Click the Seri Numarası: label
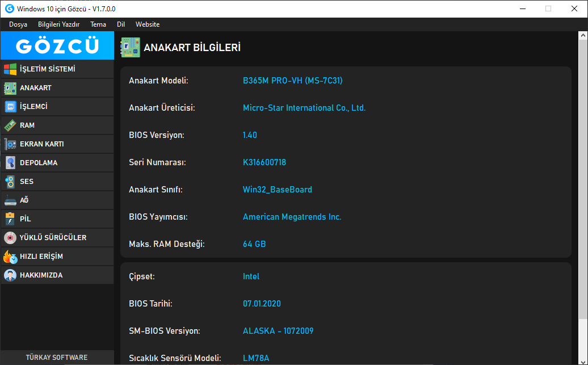Screen dimensions: 588x365 tap(158, 162)
